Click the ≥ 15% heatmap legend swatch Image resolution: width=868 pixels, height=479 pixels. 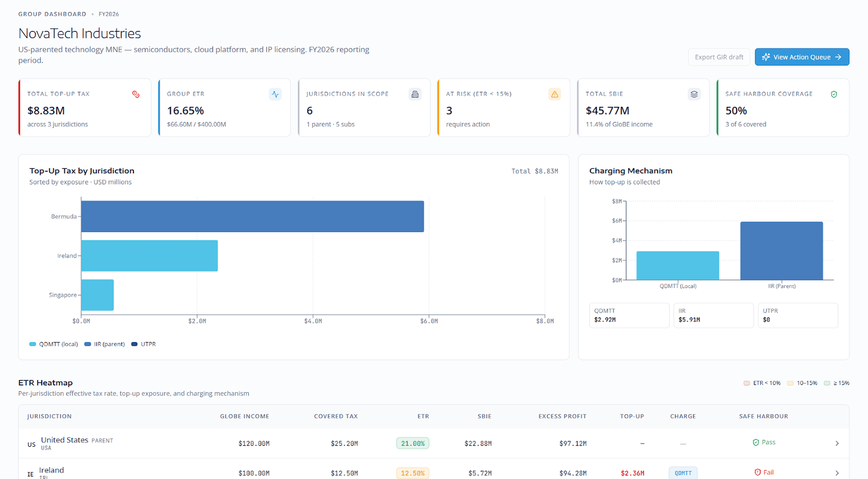click(827, 383)
